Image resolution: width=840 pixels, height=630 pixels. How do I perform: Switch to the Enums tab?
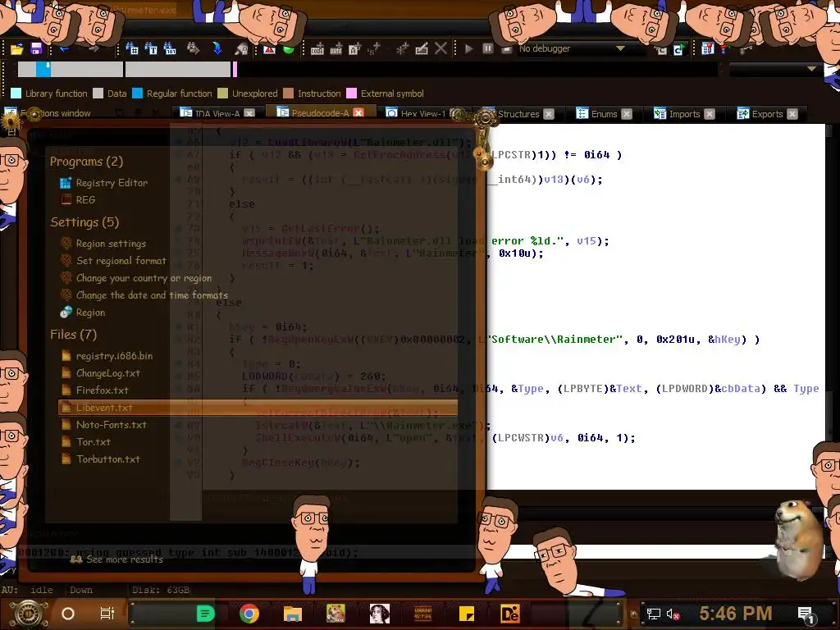click(605, 114)
